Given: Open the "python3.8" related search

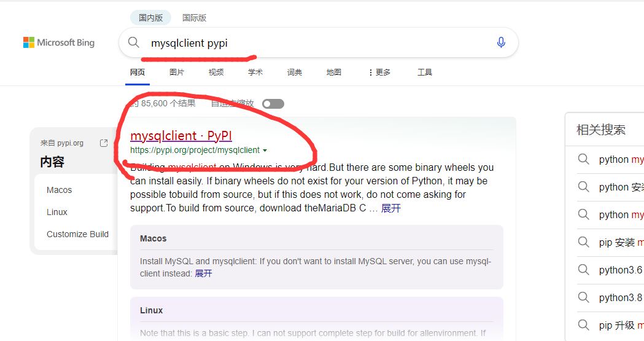Looking at the screenshot, I should click(x=621, y=297).
